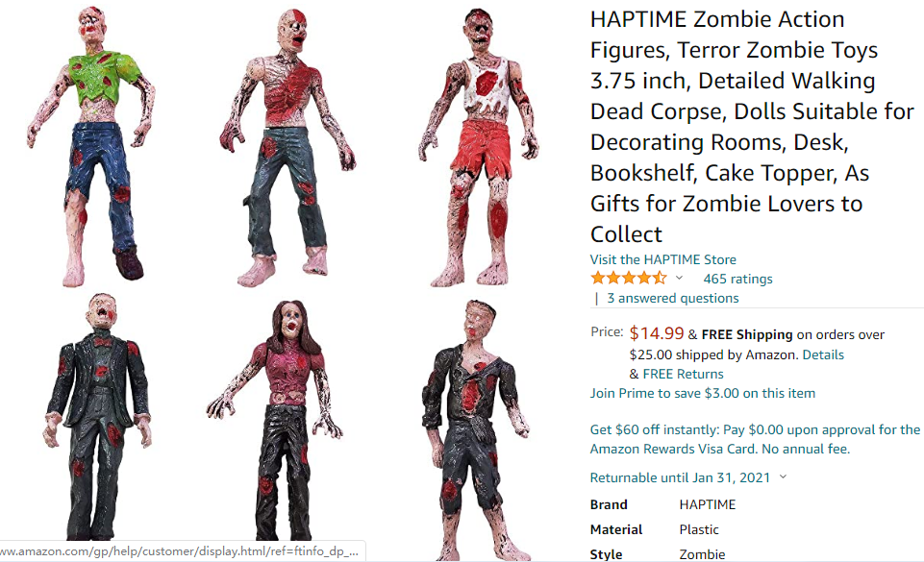Screen dimensions: 924x562
Task: Expand the ratings dropdown chevron
Action: point(679,278)
